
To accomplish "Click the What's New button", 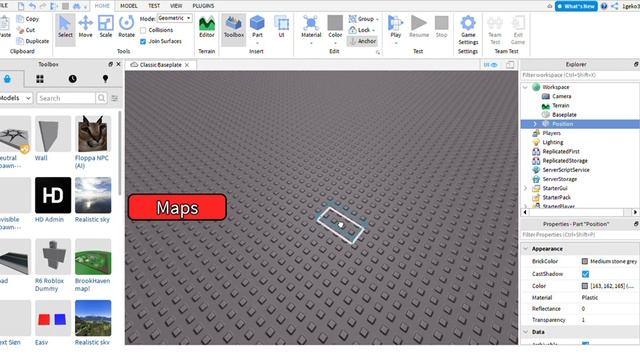I will coord(576,6).
